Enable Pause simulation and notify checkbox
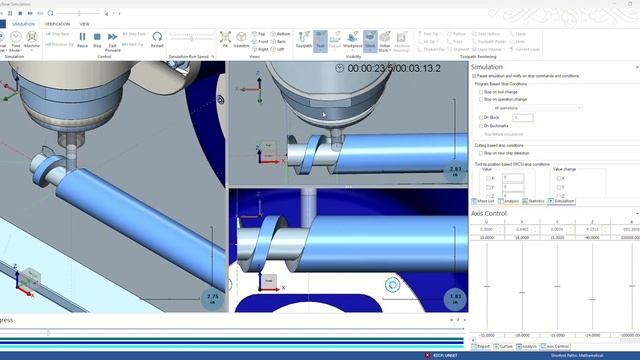The height and width of the screenshot is (360, 640). [x=474, y=76]
